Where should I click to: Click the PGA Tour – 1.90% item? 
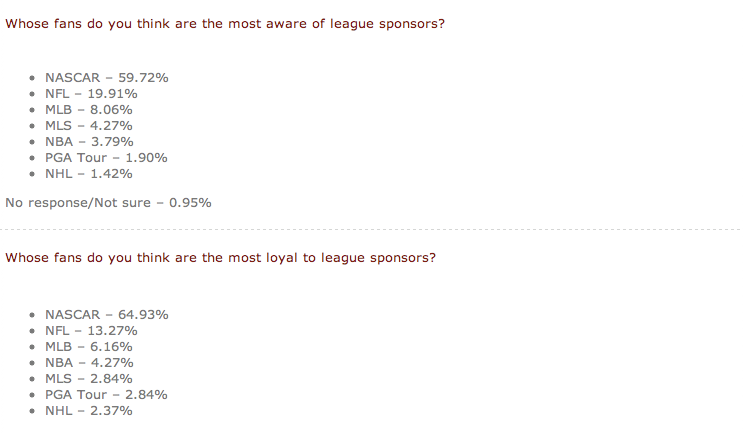click(106, 158)
